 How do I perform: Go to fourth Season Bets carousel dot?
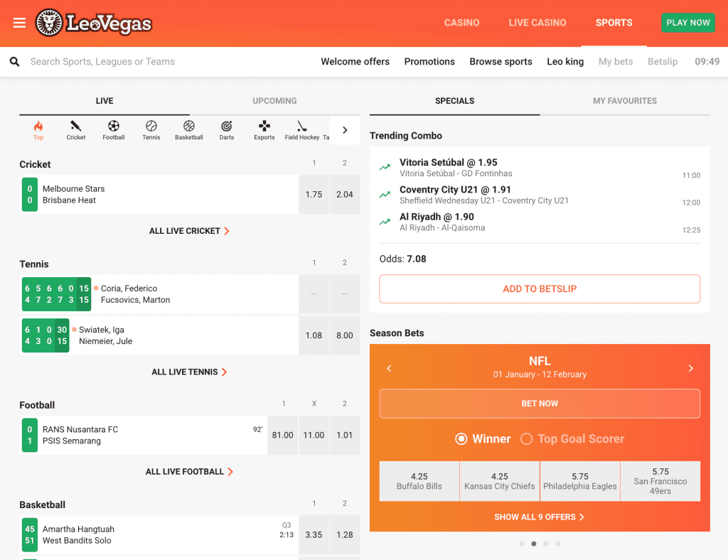558,544
